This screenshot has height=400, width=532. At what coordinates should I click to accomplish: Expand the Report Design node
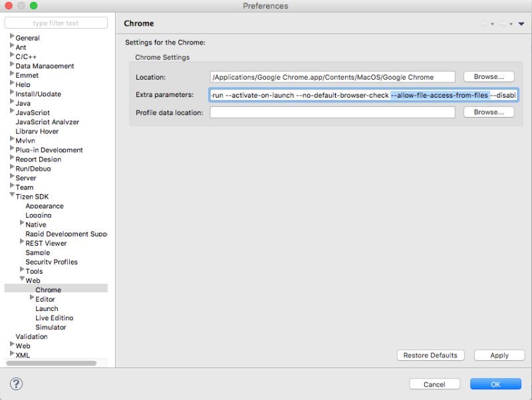12,157
